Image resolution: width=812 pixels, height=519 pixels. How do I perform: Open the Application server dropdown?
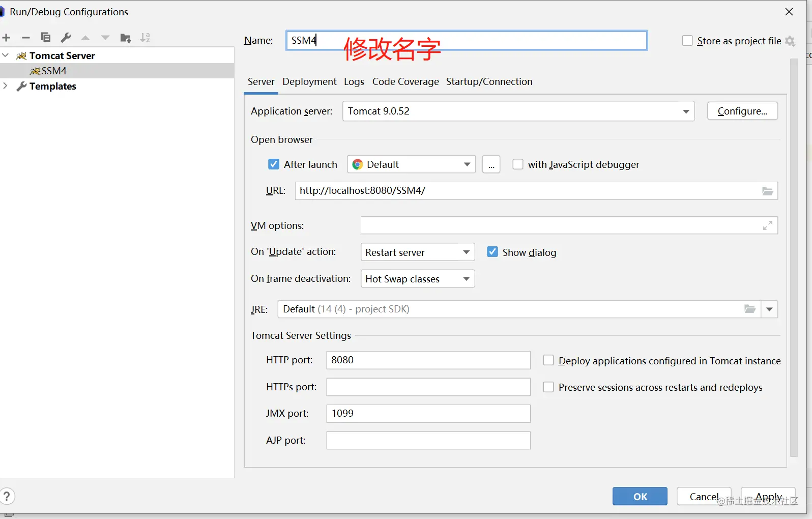[518, 111]
